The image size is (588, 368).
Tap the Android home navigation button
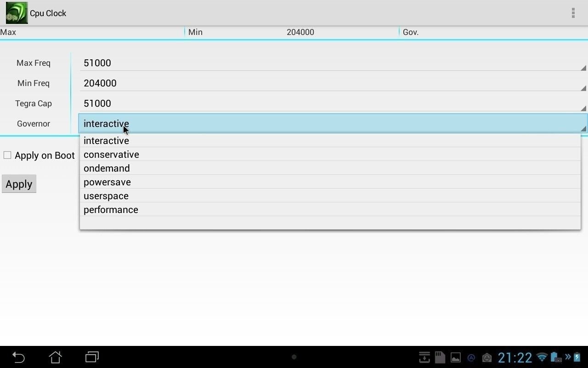55,357
